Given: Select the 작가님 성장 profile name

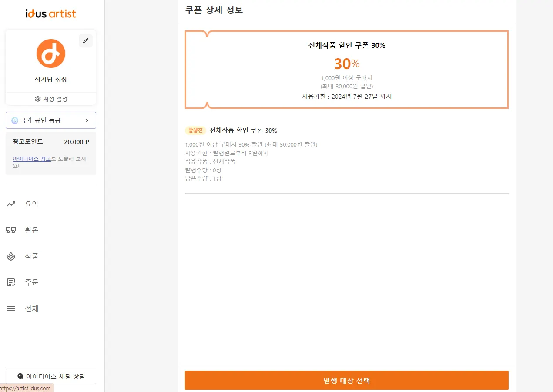Looking at the screenshot, I should coord(51,80).
